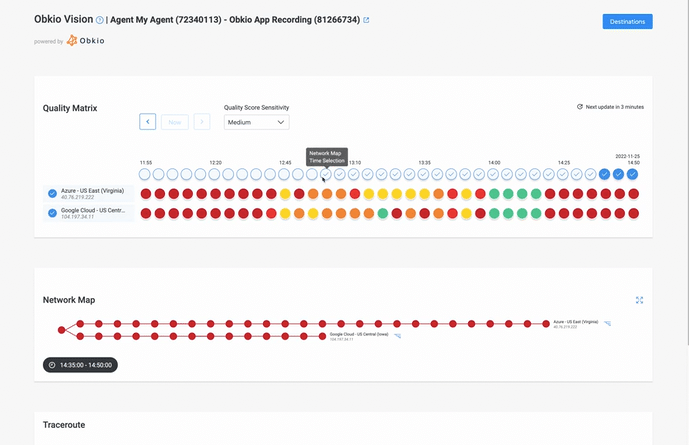Screen dimensions: 689x445
Task: Click the info icon beside Obkio Vision
Action: (x=100, y=20)
